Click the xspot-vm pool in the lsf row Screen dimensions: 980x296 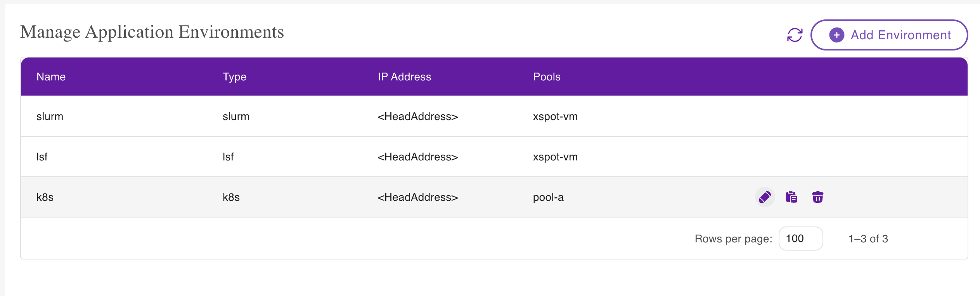tap(555, 157)
